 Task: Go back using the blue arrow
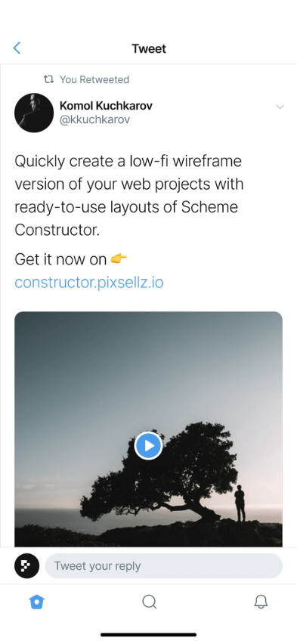click(17, 48)
